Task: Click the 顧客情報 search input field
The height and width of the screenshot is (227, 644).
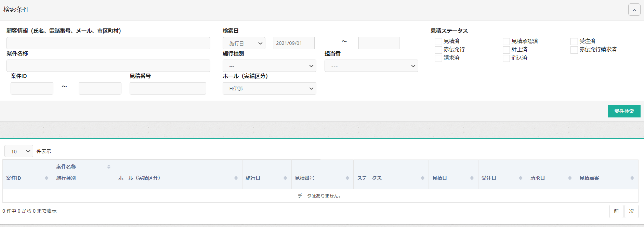Action: click(x=108, y=43)
